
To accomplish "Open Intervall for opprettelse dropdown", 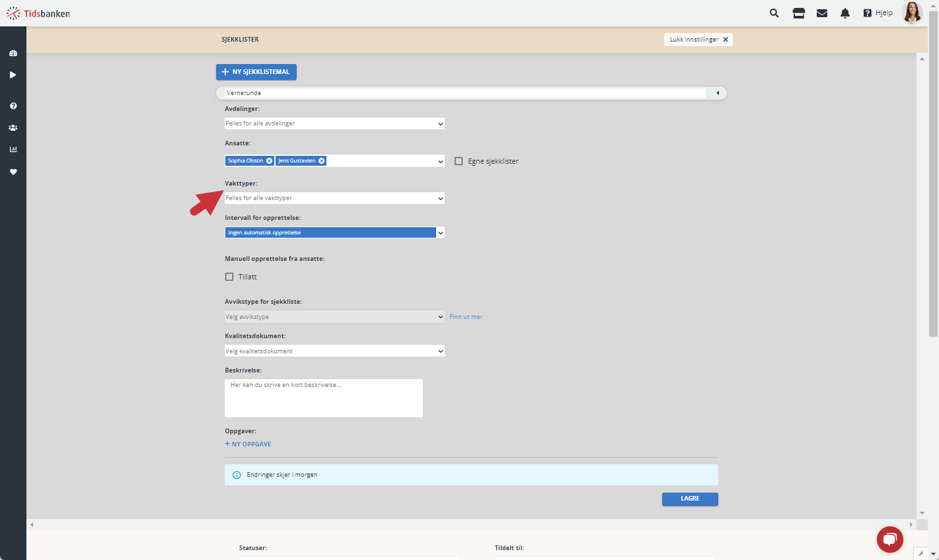I will (334, 232).
